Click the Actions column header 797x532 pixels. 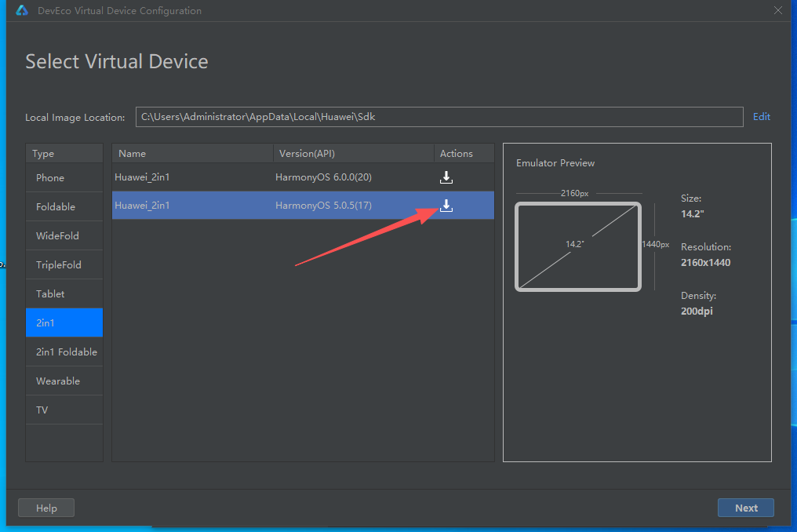tap(464, 153)
